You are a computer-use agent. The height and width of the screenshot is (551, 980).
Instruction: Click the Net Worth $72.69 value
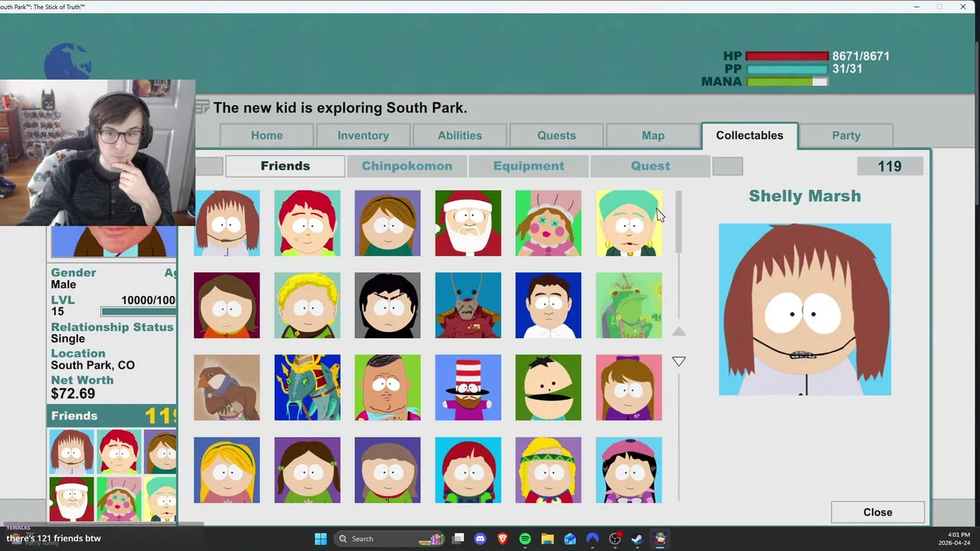point(73,393)
